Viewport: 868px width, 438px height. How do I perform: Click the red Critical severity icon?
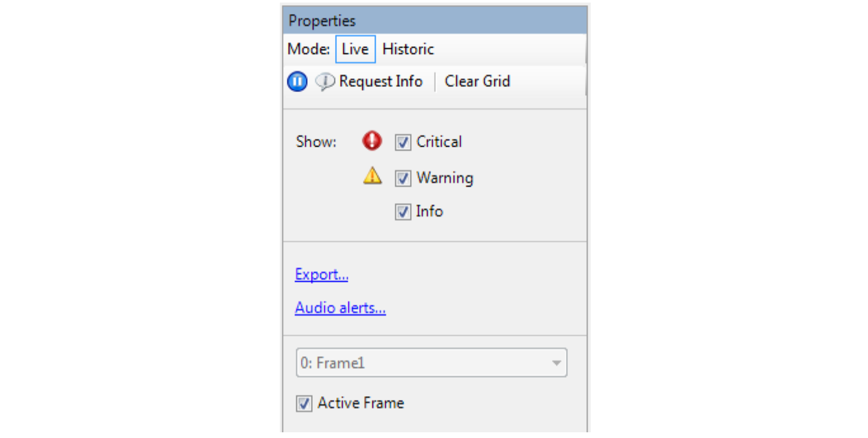[372, 142]
